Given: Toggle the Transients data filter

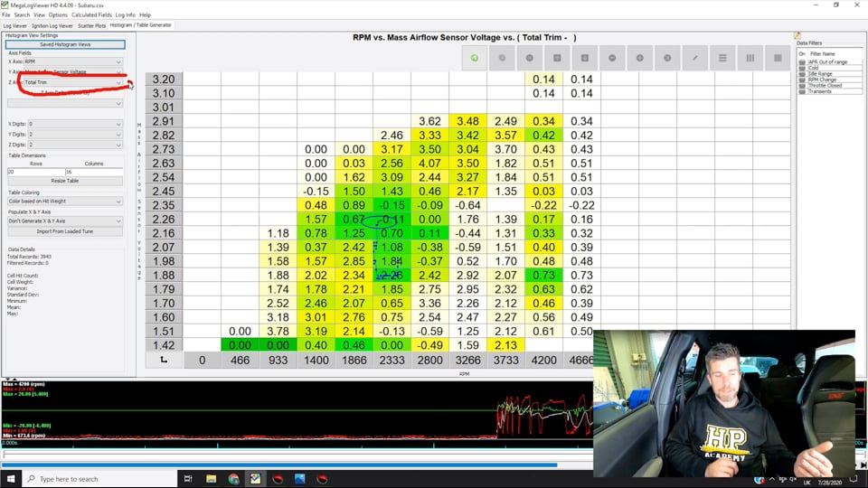Looking at the screenshot, I should [802, 91].
